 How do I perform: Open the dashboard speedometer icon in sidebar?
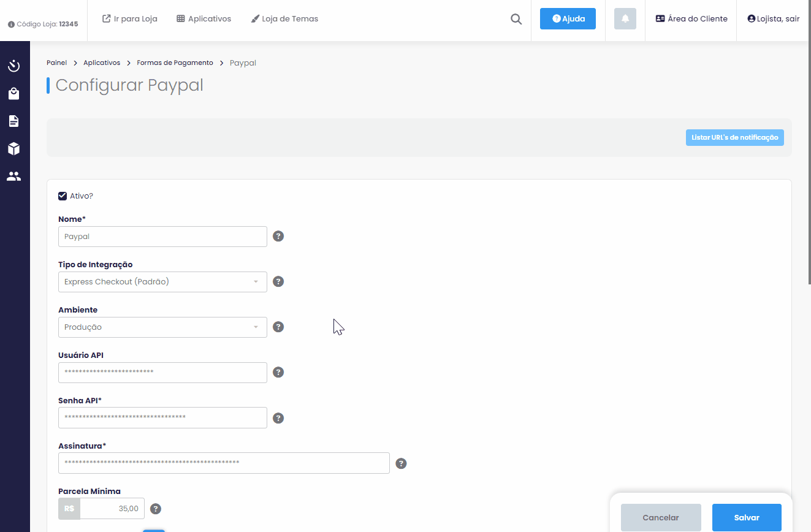pos(14,66)
